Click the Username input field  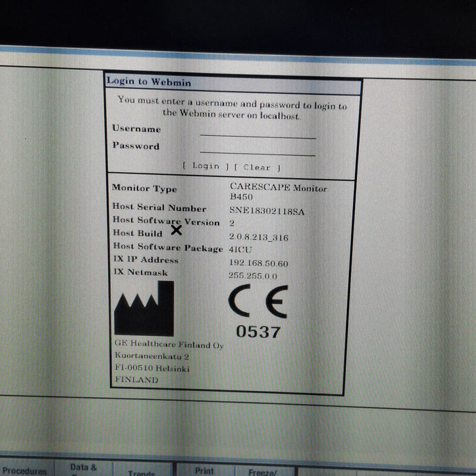pyautogui.click(x=258, y=133)
